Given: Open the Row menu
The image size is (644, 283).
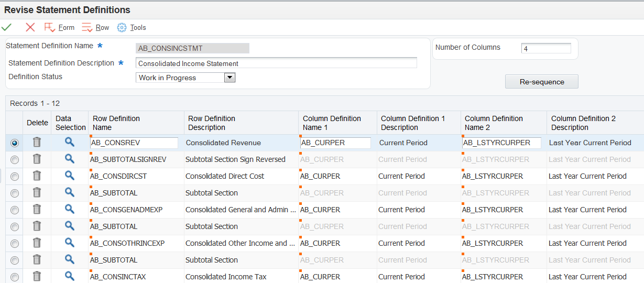Looking at the screenshot, I should coord(96,27).
